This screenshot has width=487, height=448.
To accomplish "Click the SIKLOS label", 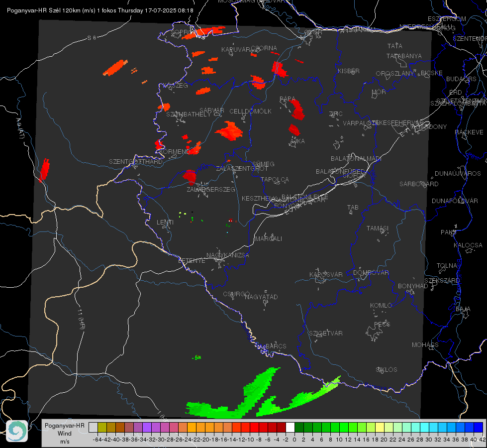I will coord(387,369).
